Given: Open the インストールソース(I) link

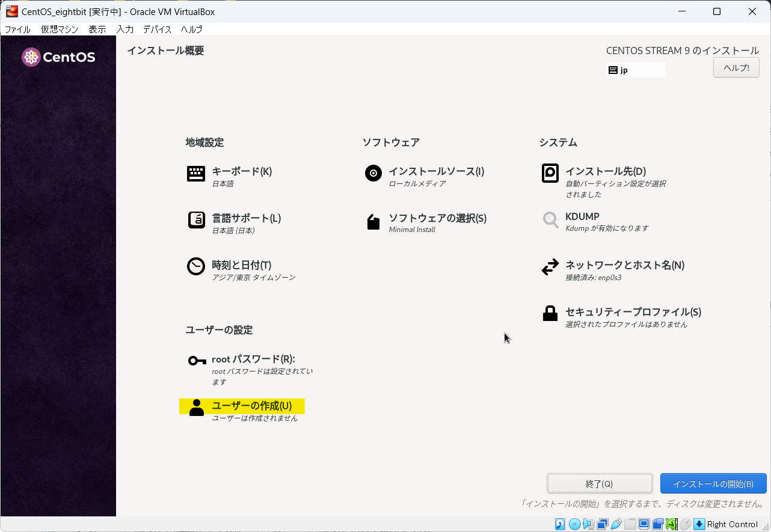Looking at the screenshot, I should tap(437, 171).
